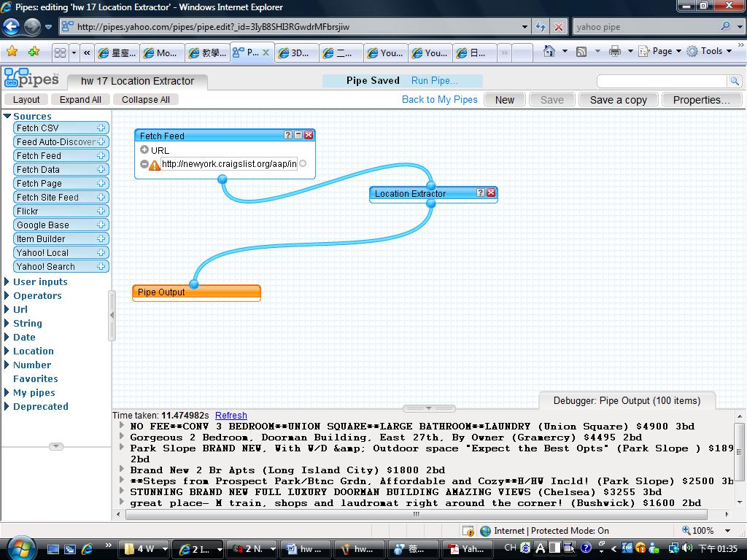Viewport: 747px width, 560px height.
Task: Click the Pipes search magnifier icon
Action: pyautogui.click(x=735, y=82)
